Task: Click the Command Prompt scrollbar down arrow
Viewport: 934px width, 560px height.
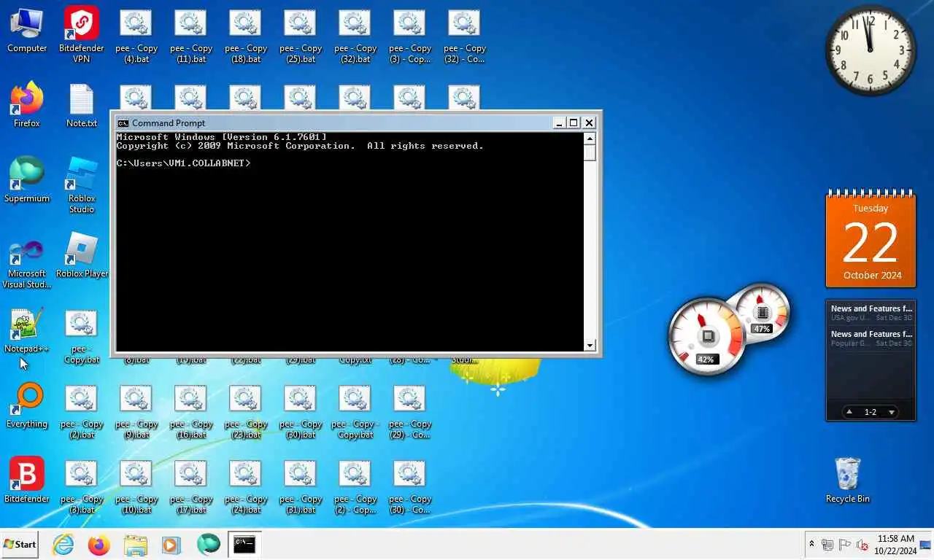Action: point(590,346)
